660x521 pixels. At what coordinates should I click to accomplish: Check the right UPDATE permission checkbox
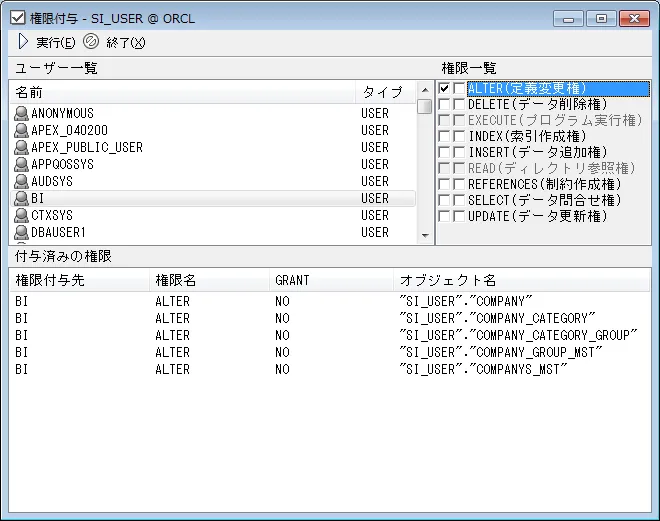[458, 216]
